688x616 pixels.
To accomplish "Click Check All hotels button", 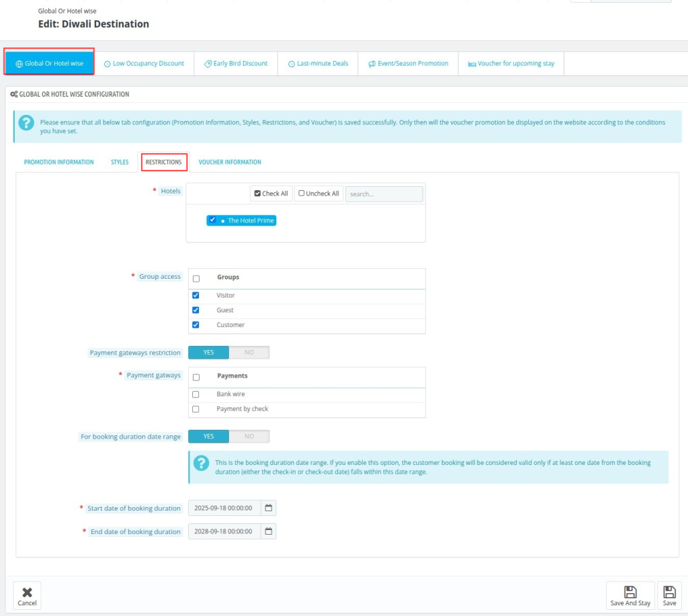I will 271,193.
